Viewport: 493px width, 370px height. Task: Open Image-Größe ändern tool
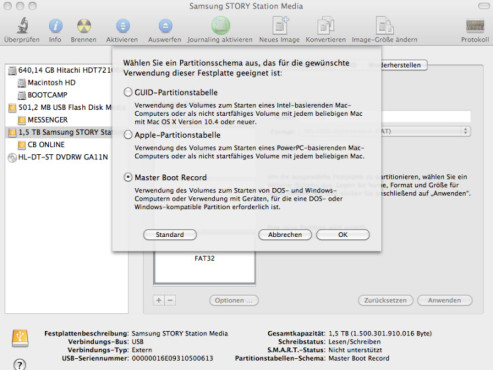[x=384, y=25]
